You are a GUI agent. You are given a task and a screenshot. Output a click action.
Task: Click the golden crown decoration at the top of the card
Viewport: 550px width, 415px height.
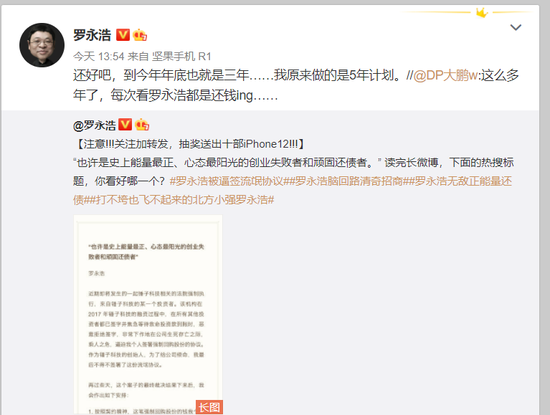[x=482, y=13]
